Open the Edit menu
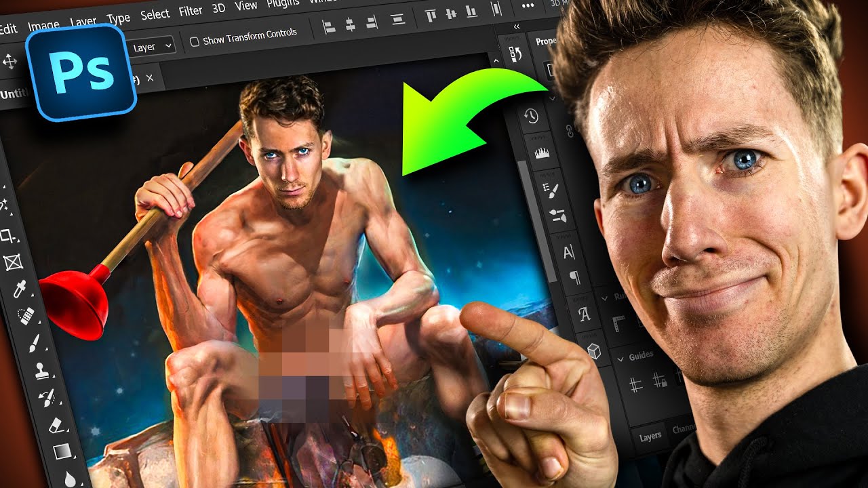868x488 pixels. 7,29
